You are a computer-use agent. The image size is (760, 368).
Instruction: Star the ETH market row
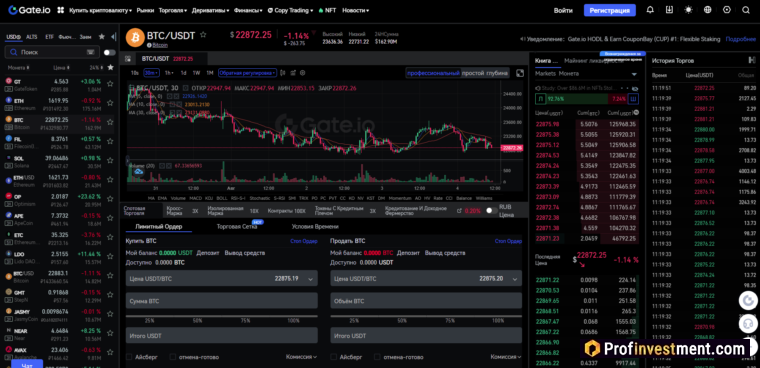pyautogui.click(x=110, y=103)
